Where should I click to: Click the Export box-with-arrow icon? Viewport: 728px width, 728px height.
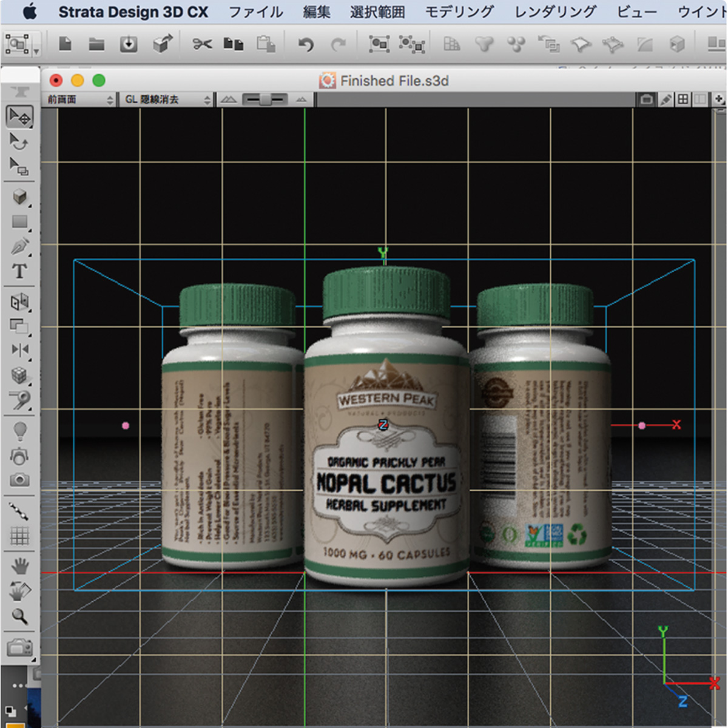[162, 43]
